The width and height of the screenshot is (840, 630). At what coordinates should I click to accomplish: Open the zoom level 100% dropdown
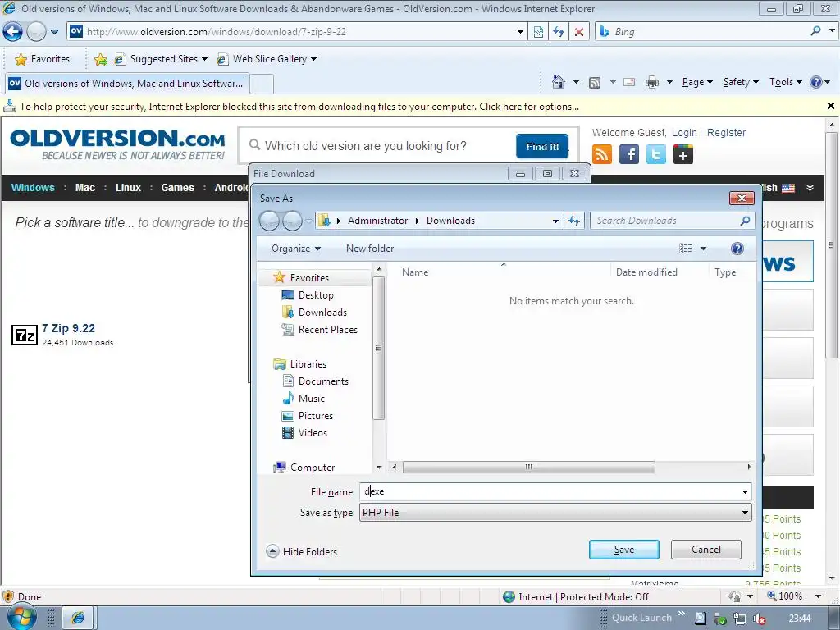pyautogui.click(x=818, y=596)
